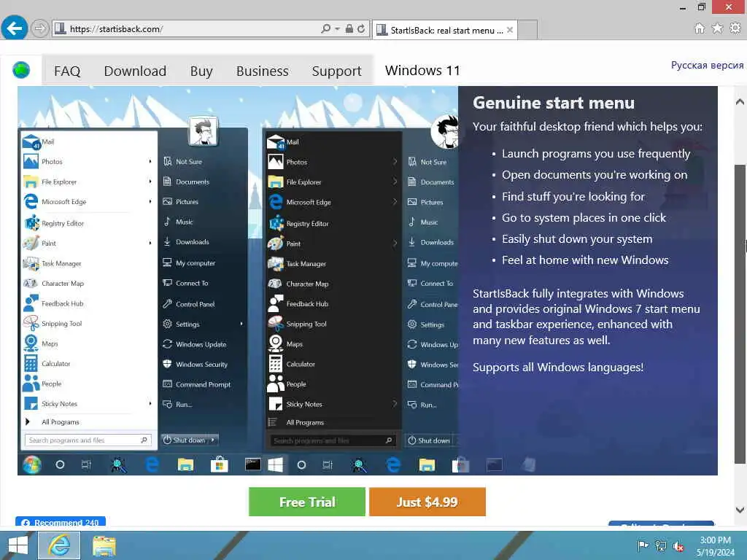This screenshot has height=560, width=747.
Task: Open the Buy menu item
Action: (x=201, y=71)
